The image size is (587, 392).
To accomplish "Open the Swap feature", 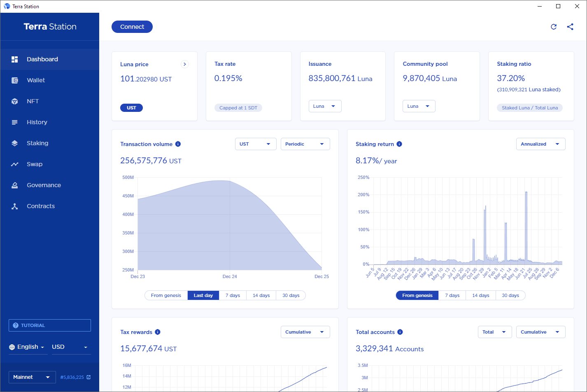I will point(34,164).
